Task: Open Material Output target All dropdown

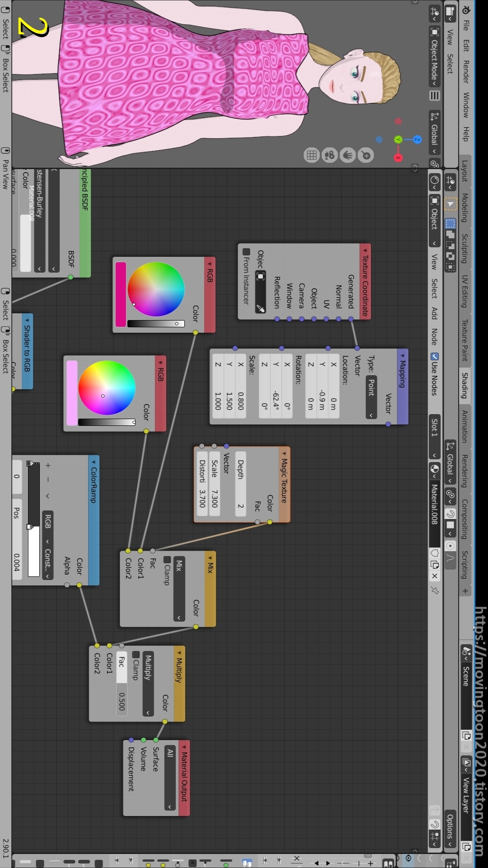Action: (170, 778)
